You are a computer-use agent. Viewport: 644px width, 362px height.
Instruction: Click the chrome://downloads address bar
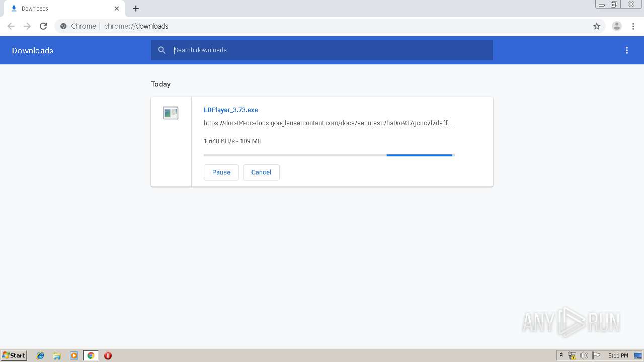322,26
